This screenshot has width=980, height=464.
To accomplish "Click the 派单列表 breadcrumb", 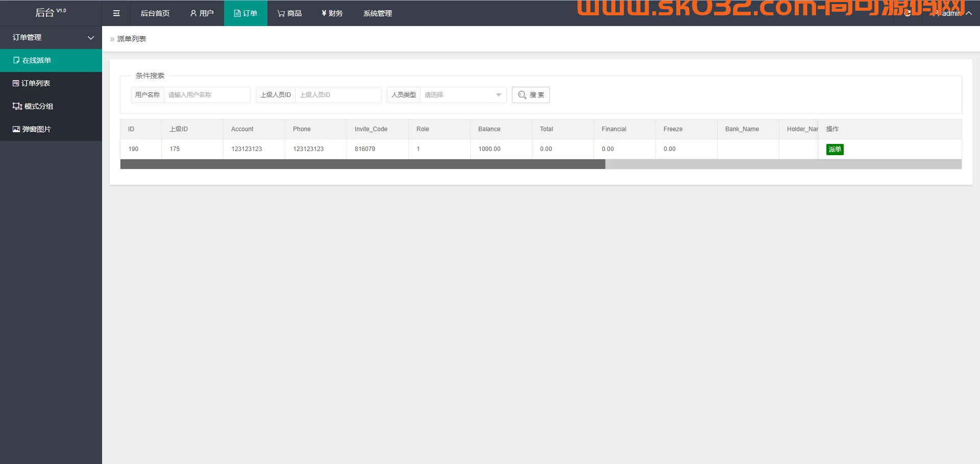I will click(x=132, y=39).
